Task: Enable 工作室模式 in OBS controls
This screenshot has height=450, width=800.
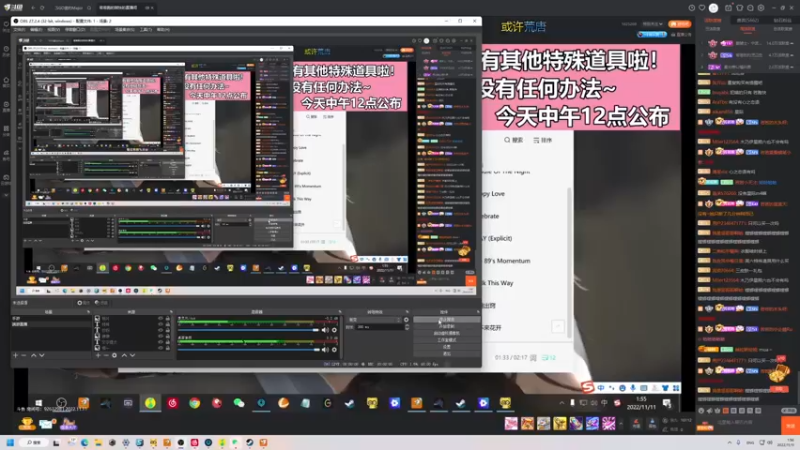Action: (x=446, y=340)
